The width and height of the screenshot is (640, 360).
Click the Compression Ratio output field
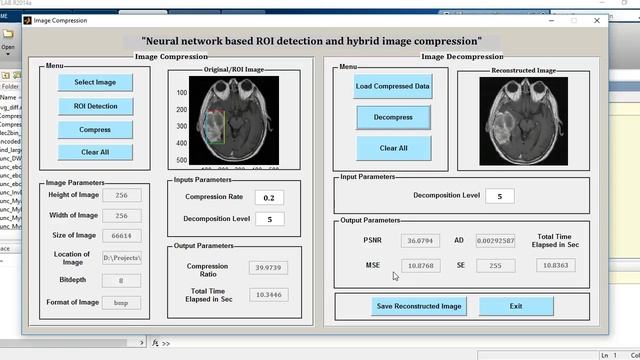click(x=268, y=268)
